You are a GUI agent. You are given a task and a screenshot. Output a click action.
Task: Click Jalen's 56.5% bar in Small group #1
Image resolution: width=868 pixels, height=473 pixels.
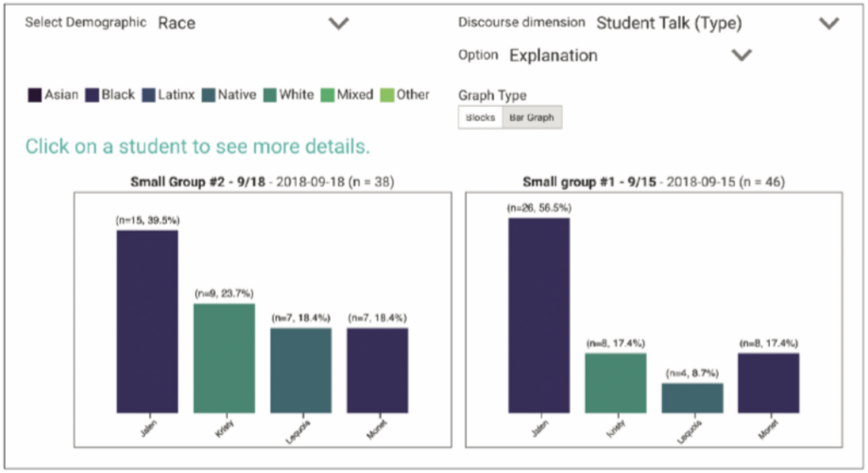pyautogui.click(x=539, y=315)
